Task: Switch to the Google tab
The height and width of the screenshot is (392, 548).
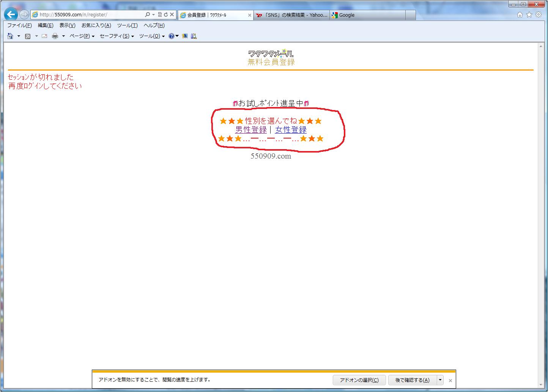Action: [367, 15]
